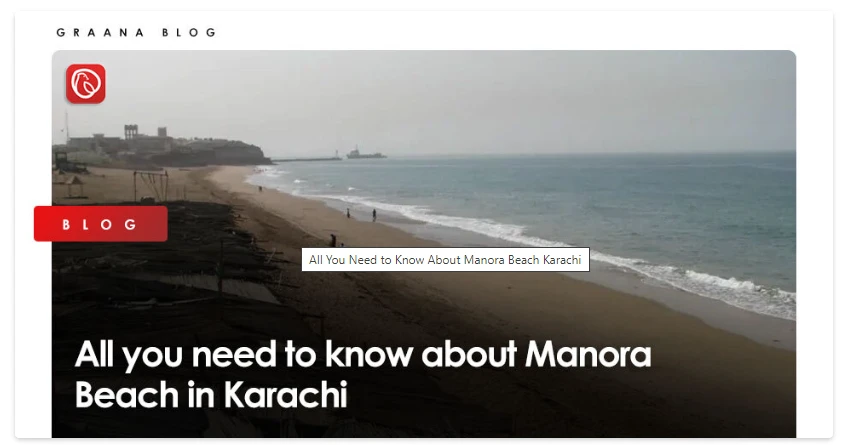Click the two people walking at shoreline
This screenshot has height=445, width=853.
click(x=361, y=214)
